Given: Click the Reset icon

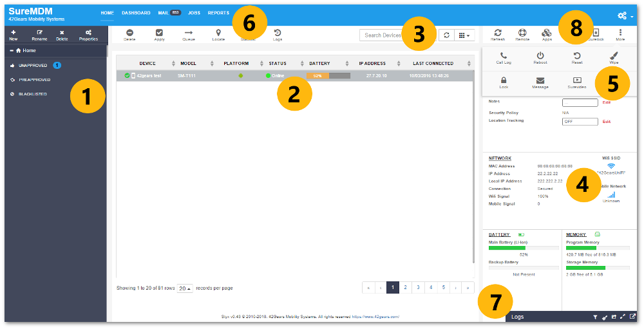Looking at the screenshot, I should coord(577,55).
